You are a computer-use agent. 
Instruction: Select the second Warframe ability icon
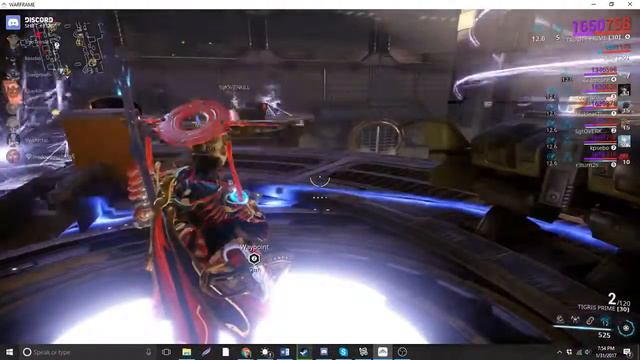(x=575, y=319)
